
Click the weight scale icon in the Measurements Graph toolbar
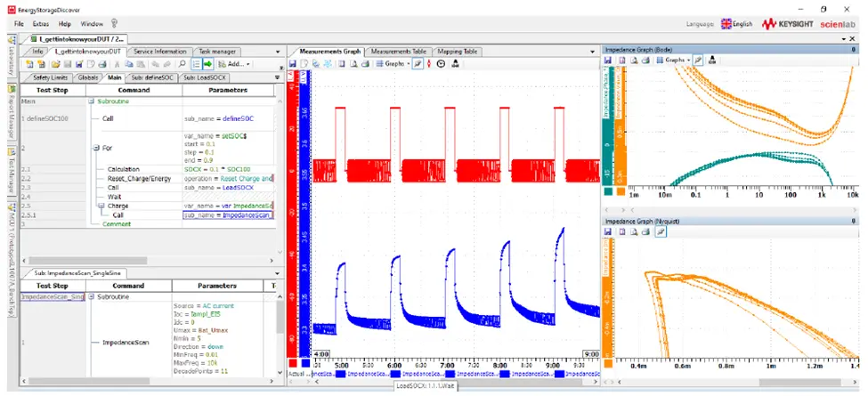(x=455, y=63)
